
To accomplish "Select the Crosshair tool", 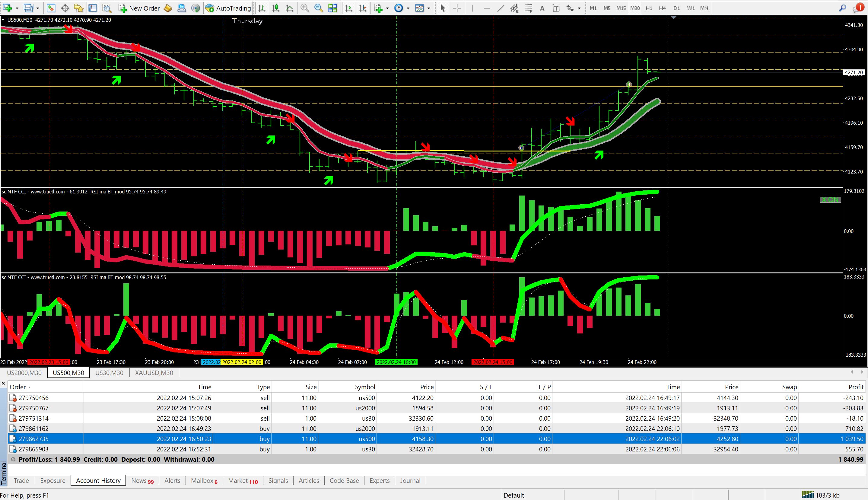I will [x=457, y=8].
